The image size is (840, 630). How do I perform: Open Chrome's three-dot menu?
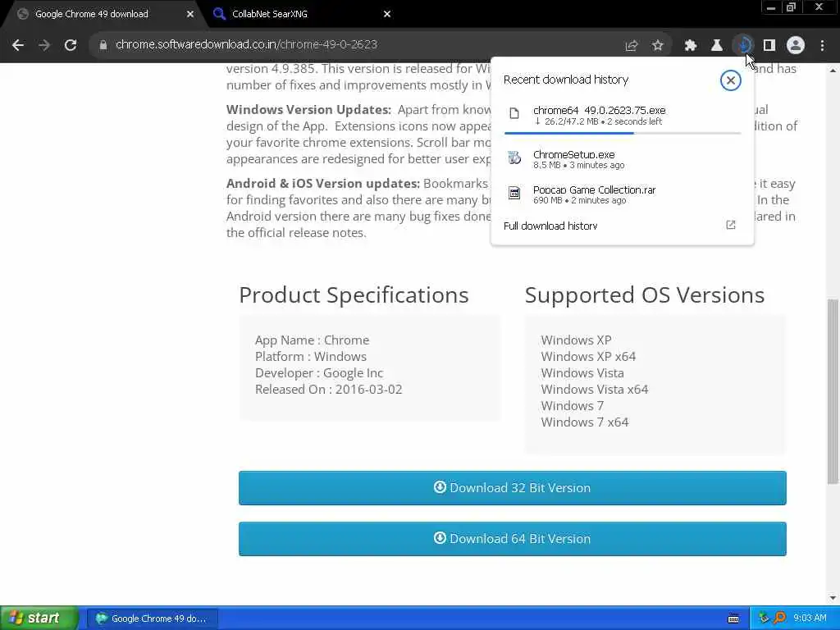tap(822, 46)
